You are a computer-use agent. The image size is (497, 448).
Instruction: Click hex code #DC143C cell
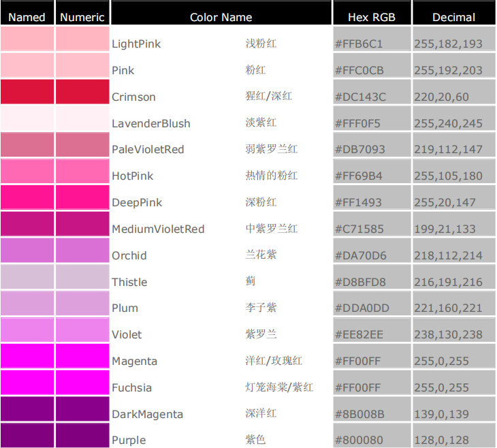(360, 97)
